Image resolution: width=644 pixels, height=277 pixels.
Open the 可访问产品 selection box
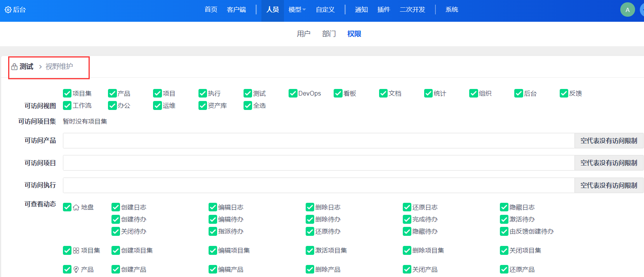[x=319, y=141]
